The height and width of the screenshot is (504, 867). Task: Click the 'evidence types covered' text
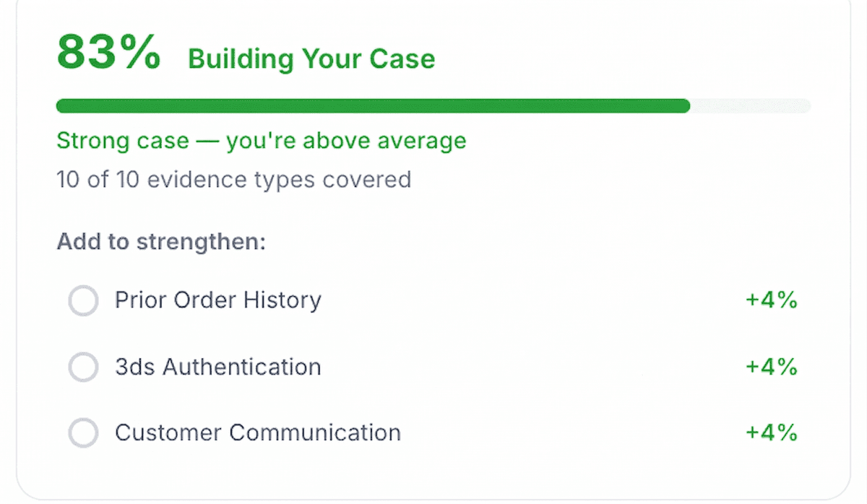[279, 179]
